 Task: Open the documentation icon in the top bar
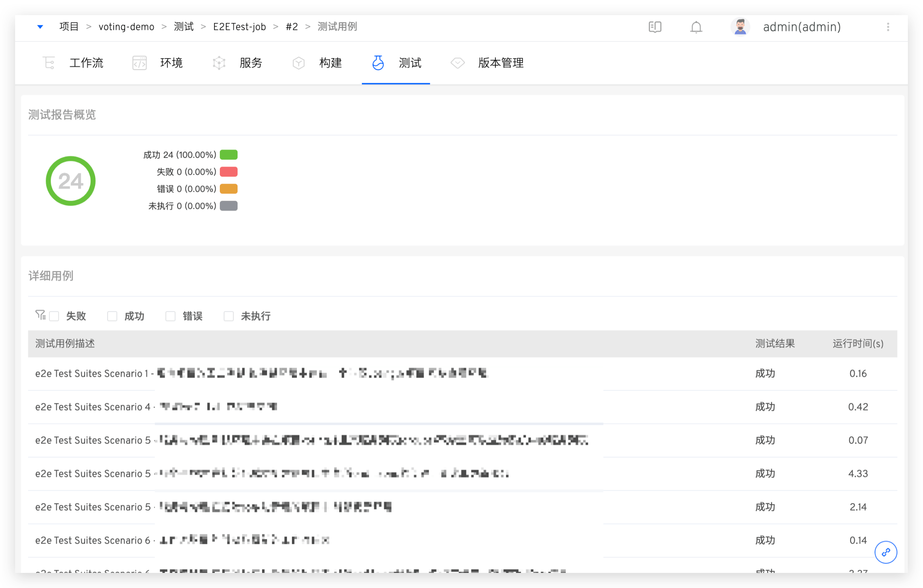click(655, 27)
